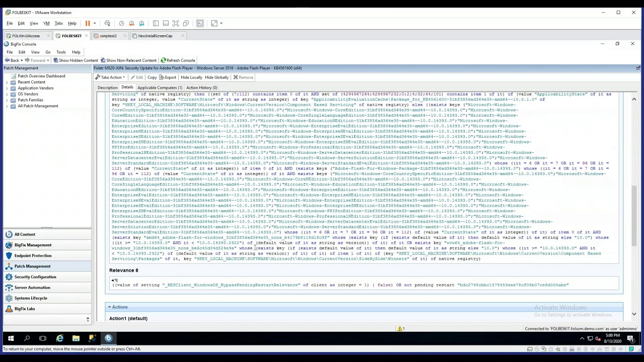Open Task View in guest taskbar
The height and width of the screenshot is (362, 644).
pos(43,338)
